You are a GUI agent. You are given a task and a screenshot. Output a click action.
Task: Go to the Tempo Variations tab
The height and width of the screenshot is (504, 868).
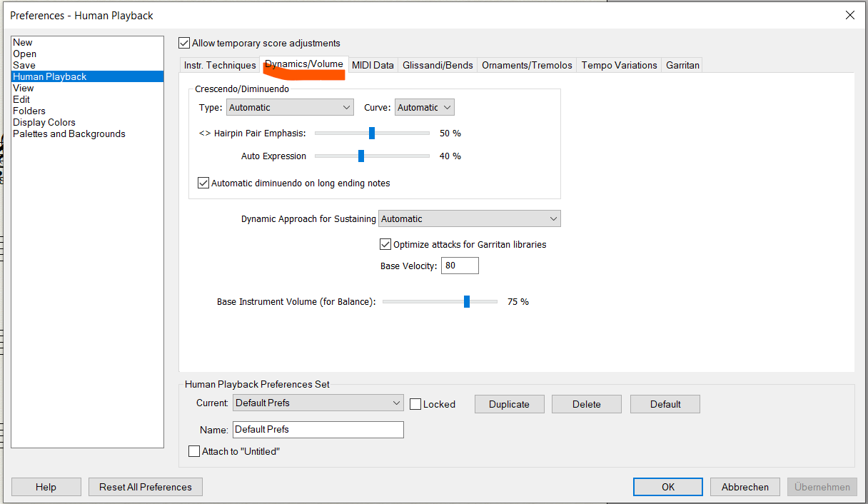pos(619,66)
